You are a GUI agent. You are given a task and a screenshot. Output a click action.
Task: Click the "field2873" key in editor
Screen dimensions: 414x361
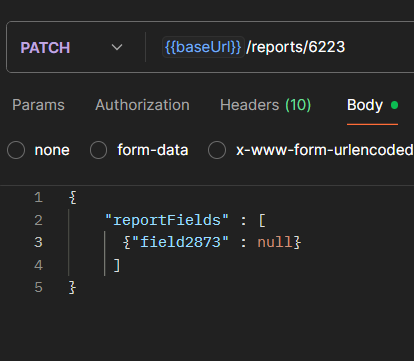point(180,242)
